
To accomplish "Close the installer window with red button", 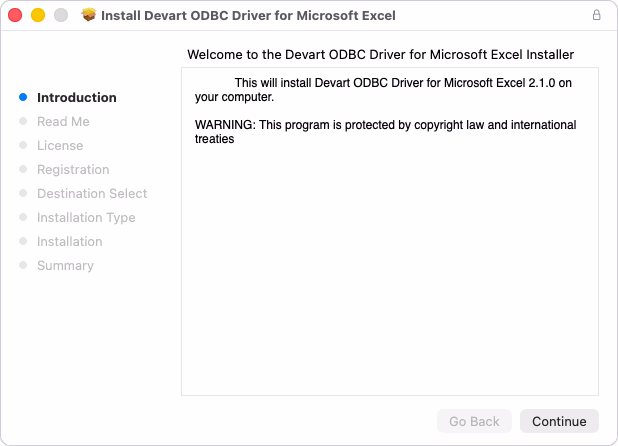I will coord(15,15).
